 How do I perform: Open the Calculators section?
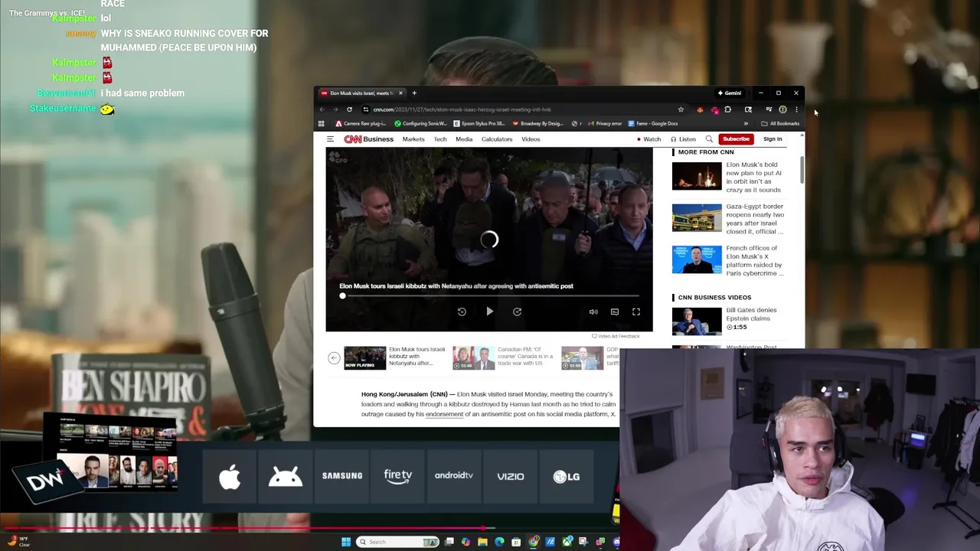click(x=497, y=139)
